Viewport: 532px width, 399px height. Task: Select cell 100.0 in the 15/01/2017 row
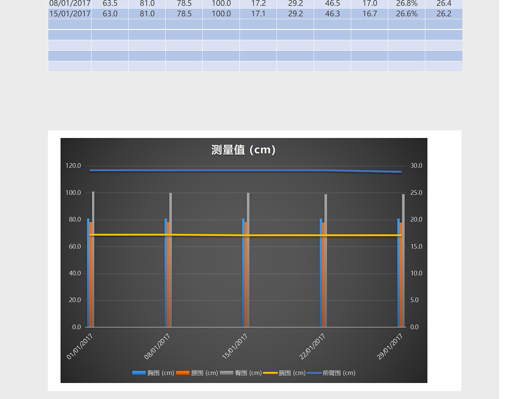click(x=221, y=14)
